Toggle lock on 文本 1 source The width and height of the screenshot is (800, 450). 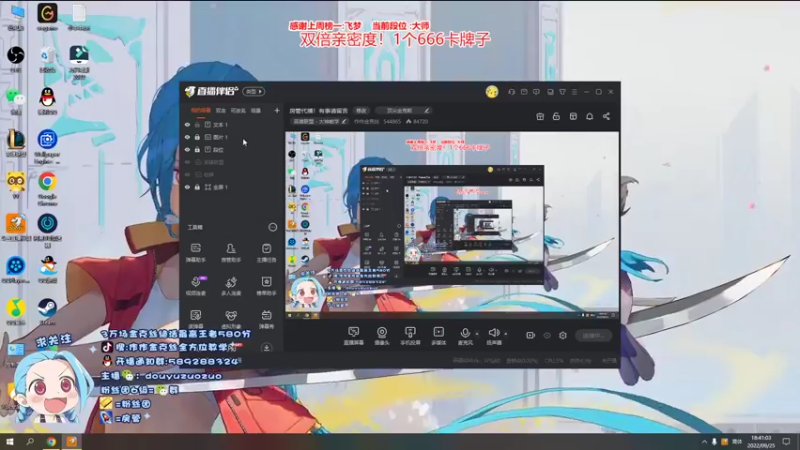tap(197, 124)
